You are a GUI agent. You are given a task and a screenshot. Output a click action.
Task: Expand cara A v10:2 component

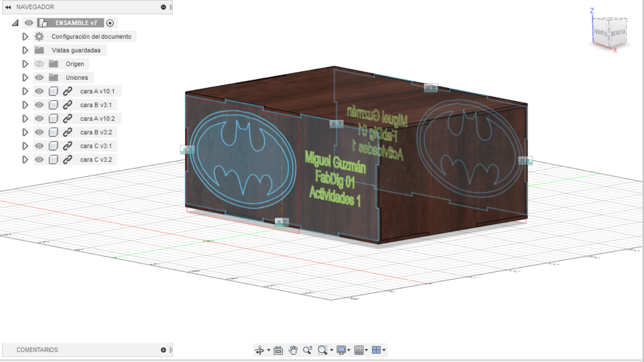click(25, 118)
